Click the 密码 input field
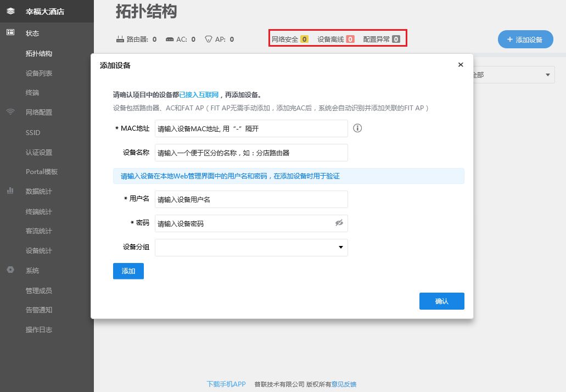The width and height of the screenshot is (566, 392). click(x=251, y=223)
